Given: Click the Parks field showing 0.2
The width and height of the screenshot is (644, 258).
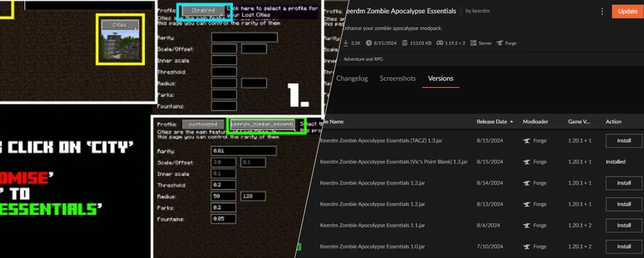Looking at the screenshot, I should pyautogui.click(x=224, y=207).
